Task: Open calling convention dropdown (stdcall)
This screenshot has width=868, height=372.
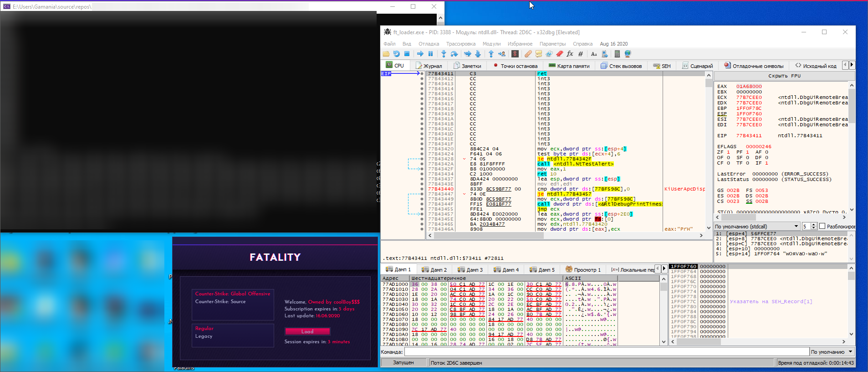Action: point(756,226)
